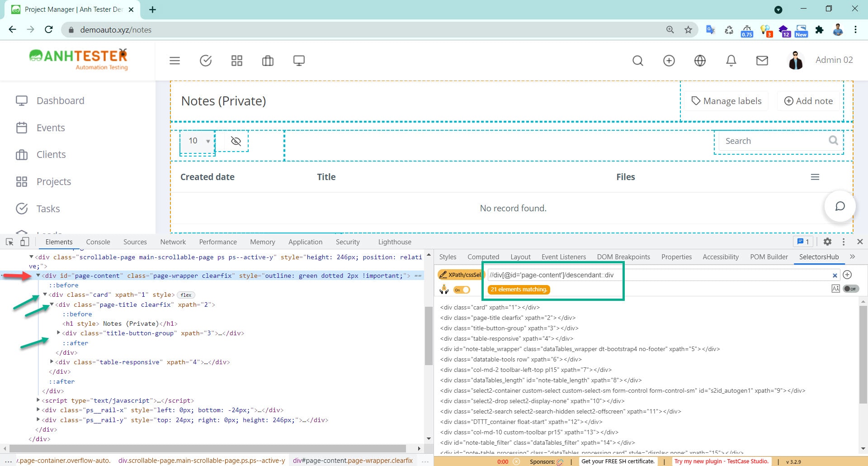Open the DevTools issues counter badge
Viewport: 868px width, 466px height.
[x=803, y=242]
